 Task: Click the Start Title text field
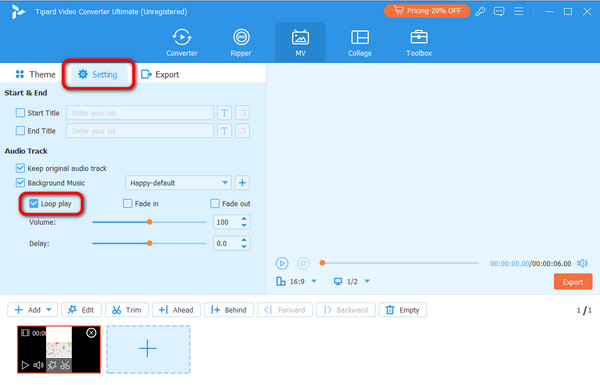(x=140, y=113)
